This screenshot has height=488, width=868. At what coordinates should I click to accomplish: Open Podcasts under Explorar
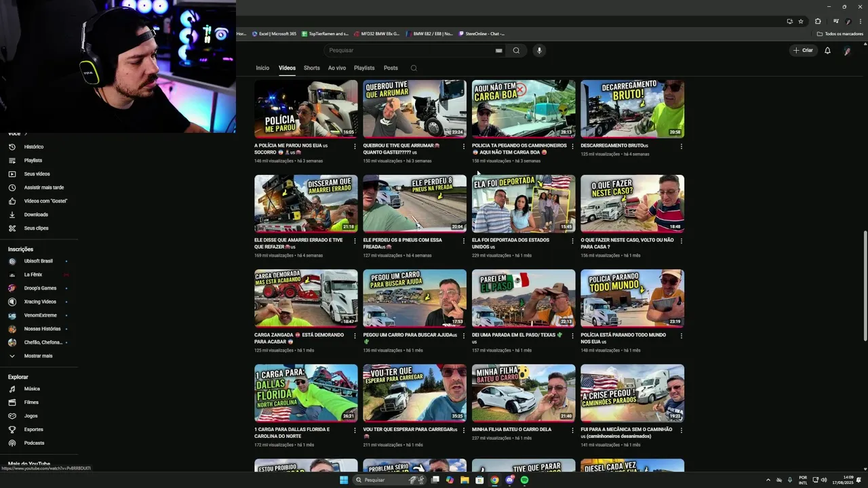pyautogui.click(x=34, y=443)
